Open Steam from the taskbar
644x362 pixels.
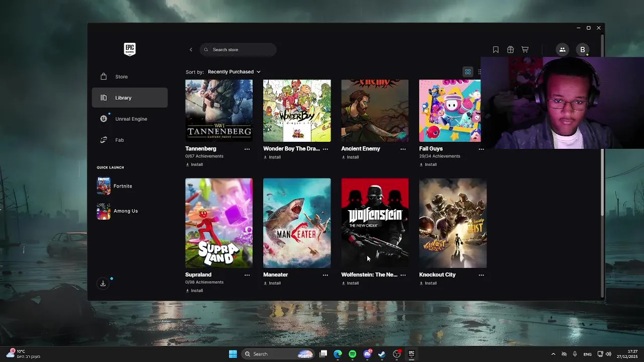coord(382,354)
